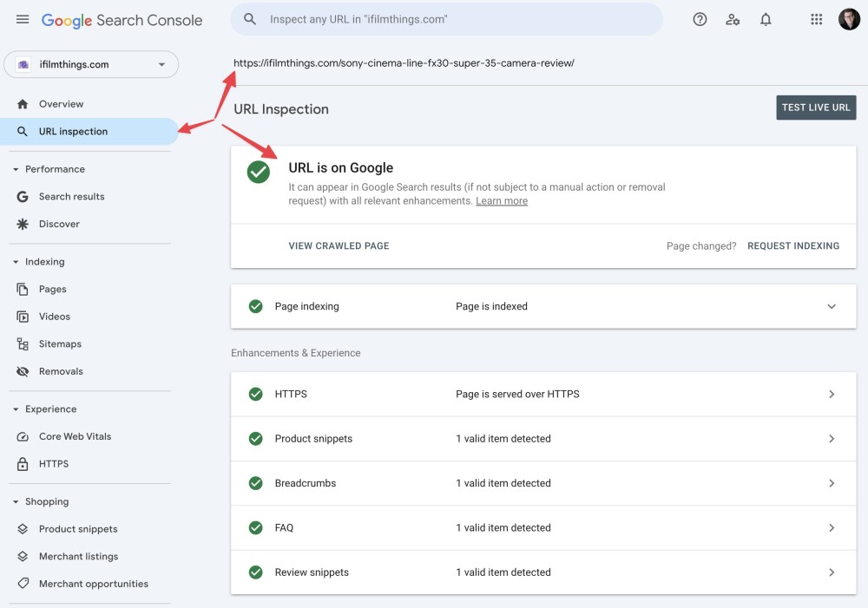Click the FAQ row label
Screen dimensions: 868x608
click(x=284, y=528)
